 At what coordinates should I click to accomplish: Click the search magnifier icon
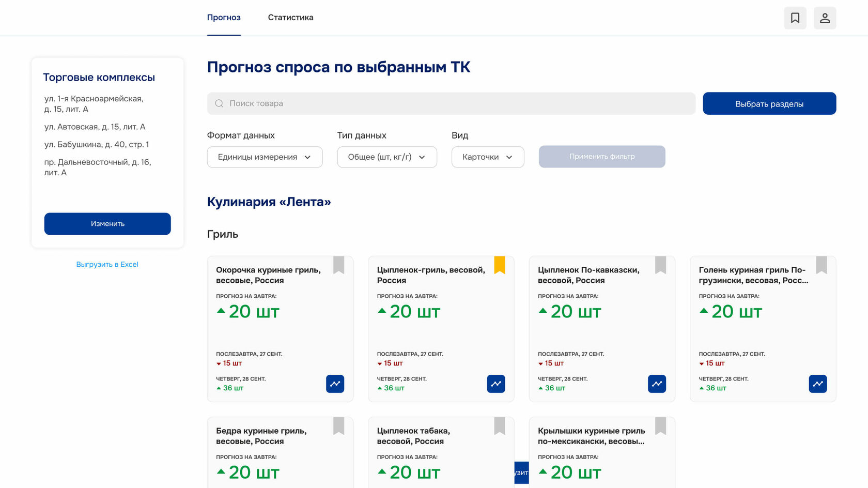(x=219, y=103)
